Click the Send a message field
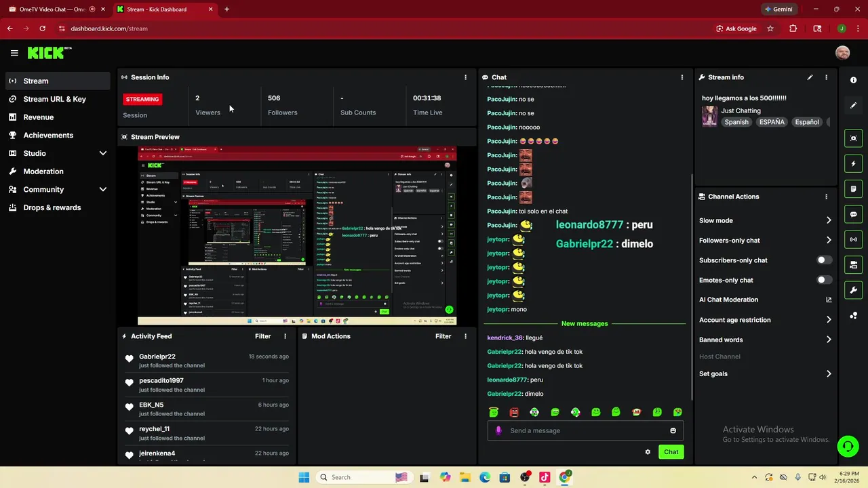The height and width of the screenshot is (488, 868). point(585,430)
